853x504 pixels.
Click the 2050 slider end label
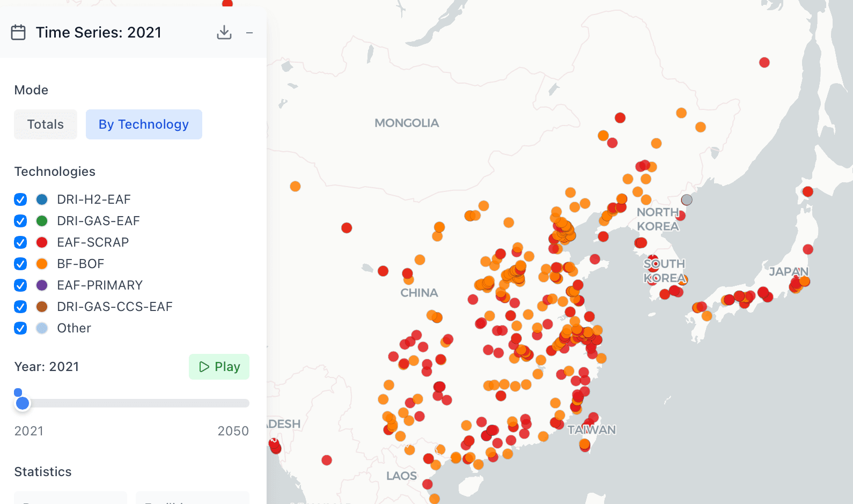point(233,431)
